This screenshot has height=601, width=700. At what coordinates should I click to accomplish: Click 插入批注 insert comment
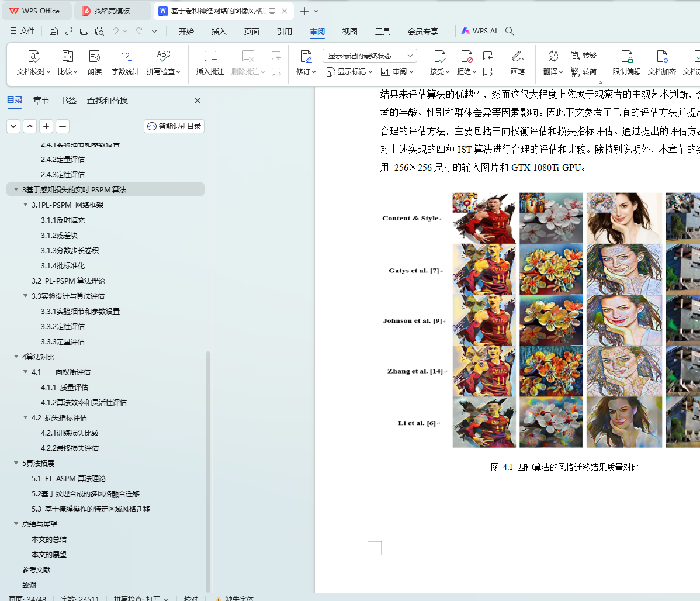210,63
